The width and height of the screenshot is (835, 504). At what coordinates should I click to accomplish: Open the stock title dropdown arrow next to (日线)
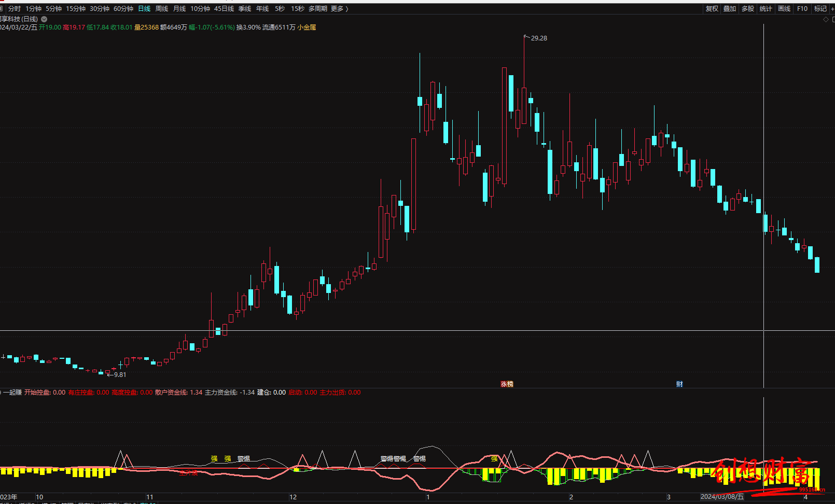click(44, 19)
